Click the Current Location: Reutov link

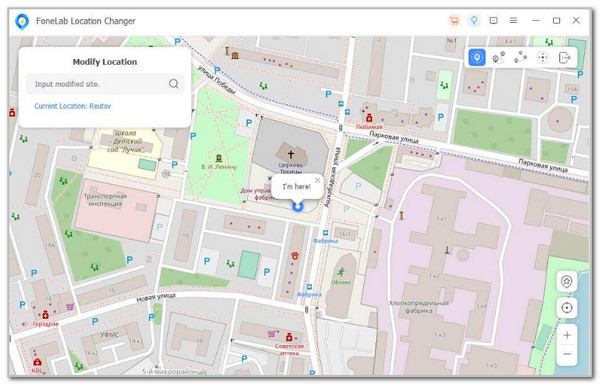tap(73, 106)
